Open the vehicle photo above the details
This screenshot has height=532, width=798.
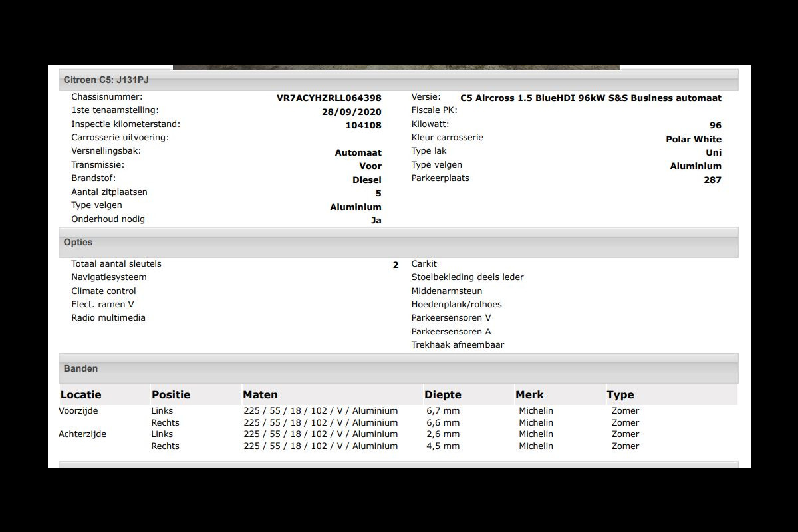(396, 66)
